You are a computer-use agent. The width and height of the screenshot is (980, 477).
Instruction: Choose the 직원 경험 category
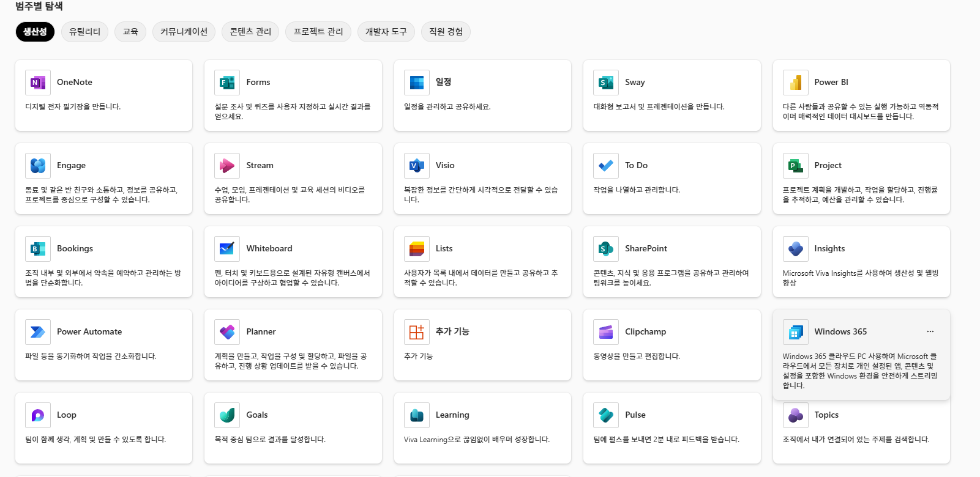pos(446,32)
